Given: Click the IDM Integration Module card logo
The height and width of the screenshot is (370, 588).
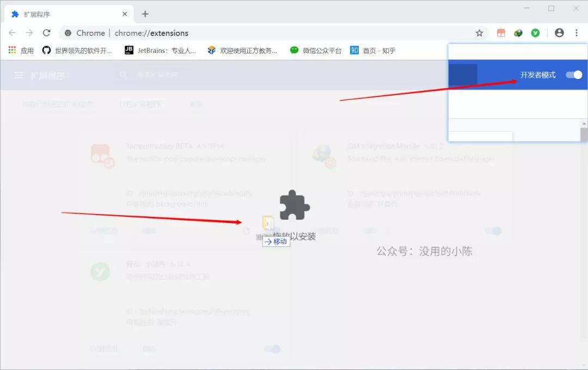Looking at the screenshot, I should (x=324, y=156).
